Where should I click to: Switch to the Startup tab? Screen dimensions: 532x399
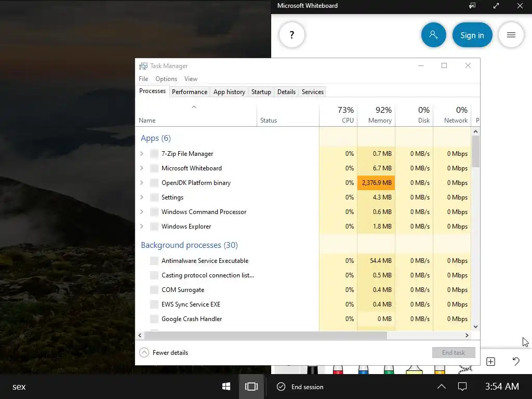point(261,92)
